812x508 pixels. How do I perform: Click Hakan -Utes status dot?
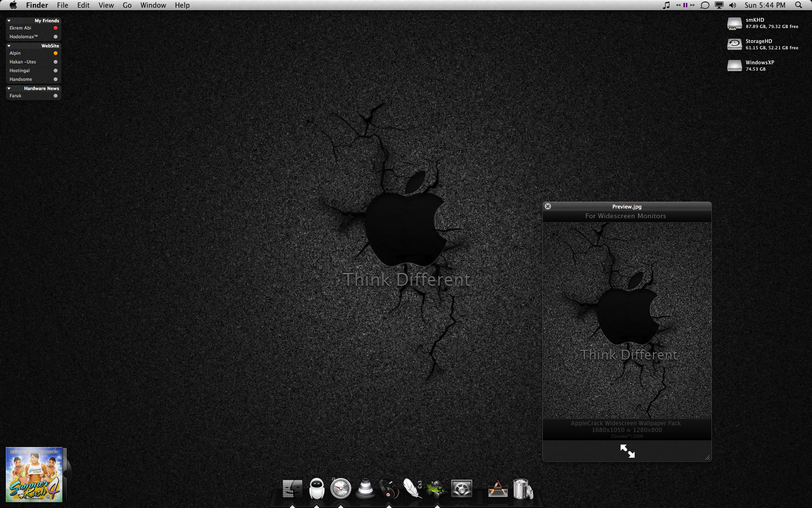tap(56, 62)
